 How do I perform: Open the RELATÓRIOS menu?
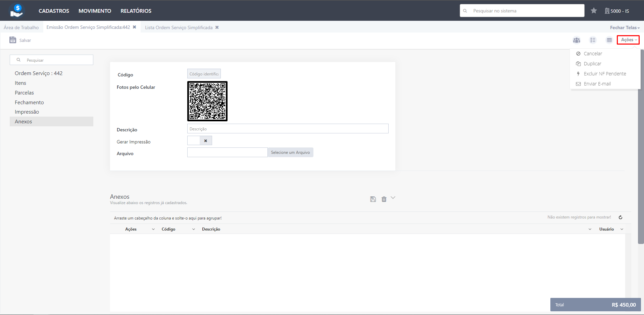pos(136,11)
